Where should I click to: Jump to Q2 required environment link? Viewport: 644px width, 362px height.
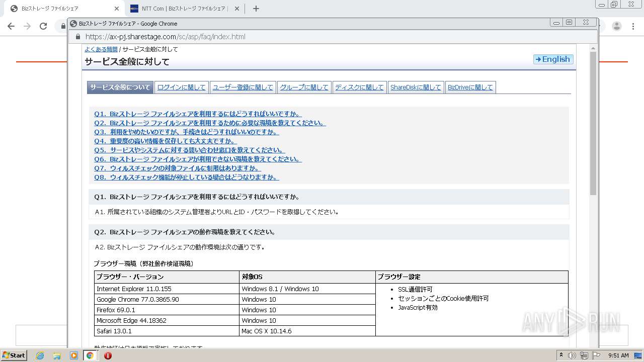[x=210, y=123]
